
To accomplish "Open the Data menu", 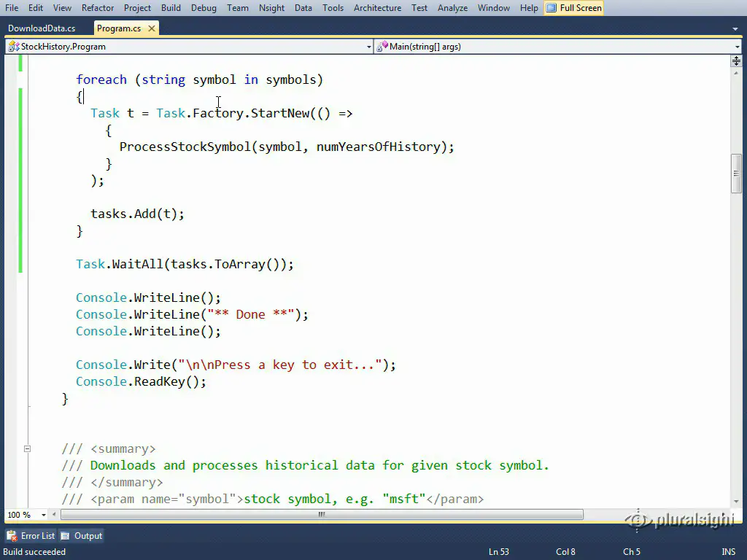I will point(303,8).
